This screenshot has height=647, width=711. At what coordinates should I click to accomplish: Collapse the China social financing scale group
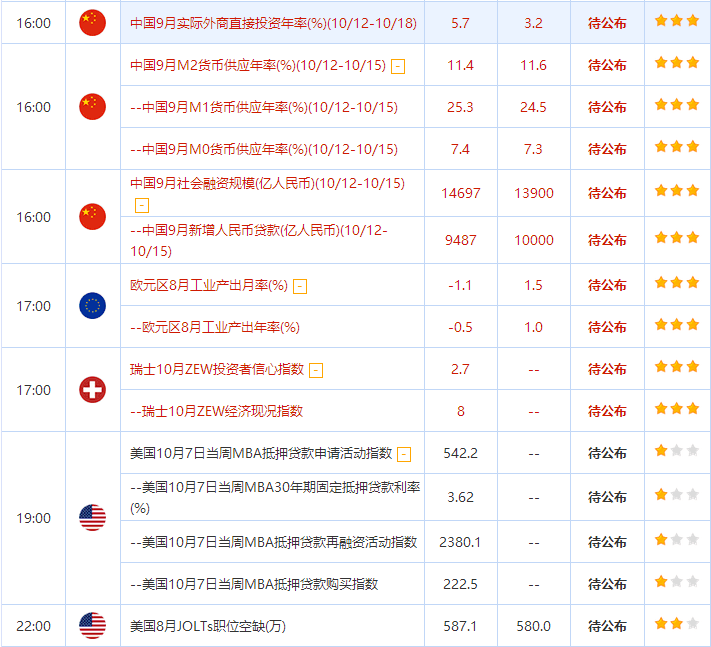[141, 204]
